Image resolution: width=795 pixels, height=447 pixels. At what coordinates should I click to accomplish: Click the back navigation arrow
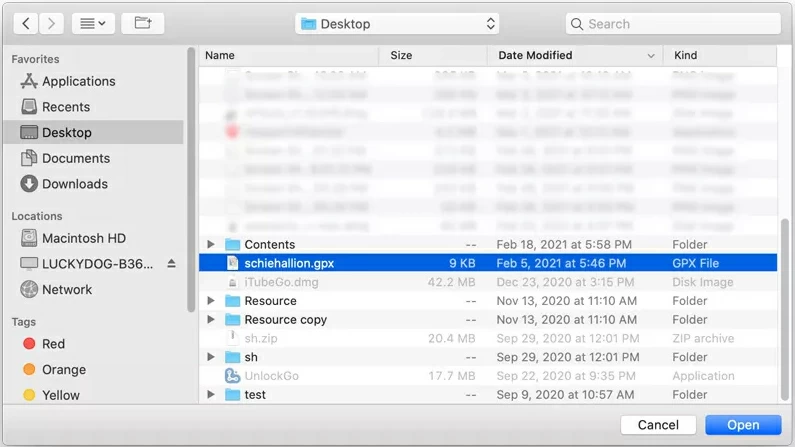[x=25, y=23]
